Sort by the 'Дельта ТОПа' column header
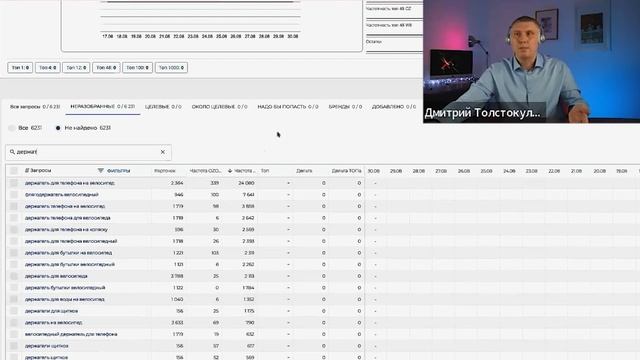The height and width of the screenshot is (360, 640). coord(346,171)
